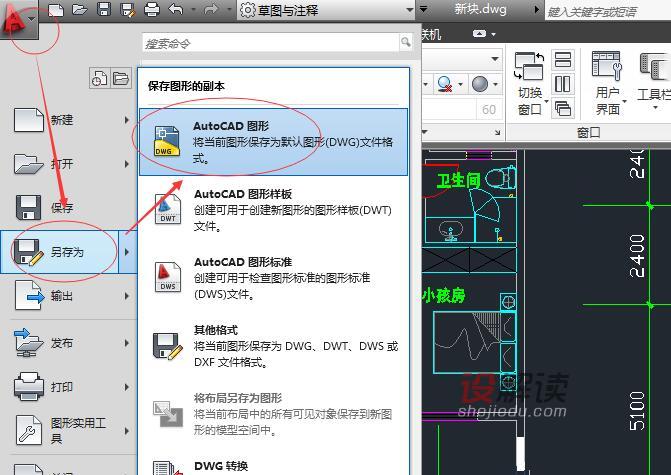
Task: Open the redo history dropdown arrow
Action: pos(229,9)
